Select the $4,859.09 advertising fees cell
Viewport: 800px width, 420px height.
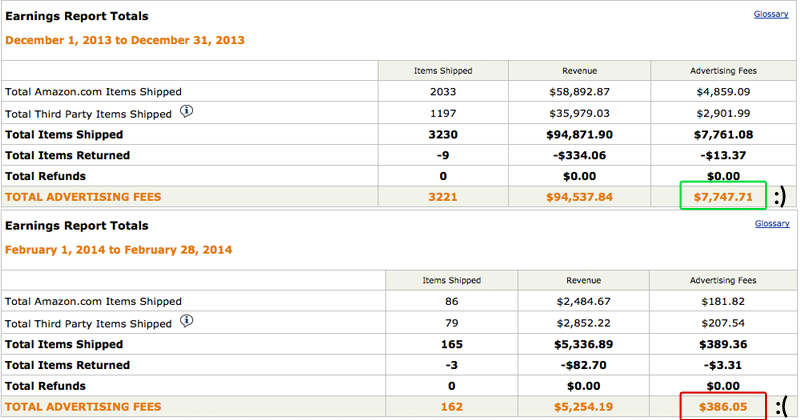point(723,92)
